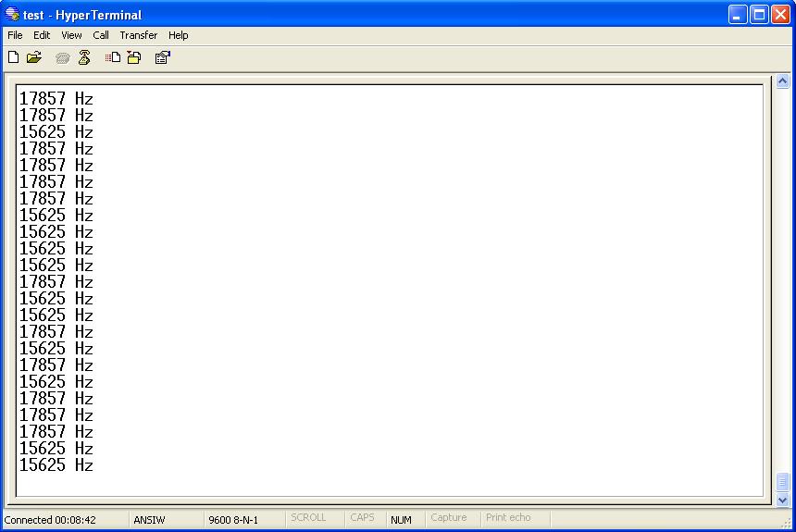Viewport: 796px width, 532px height.
Task: Click the first 17857 Hz terminal line
Action: coord(56,98)
